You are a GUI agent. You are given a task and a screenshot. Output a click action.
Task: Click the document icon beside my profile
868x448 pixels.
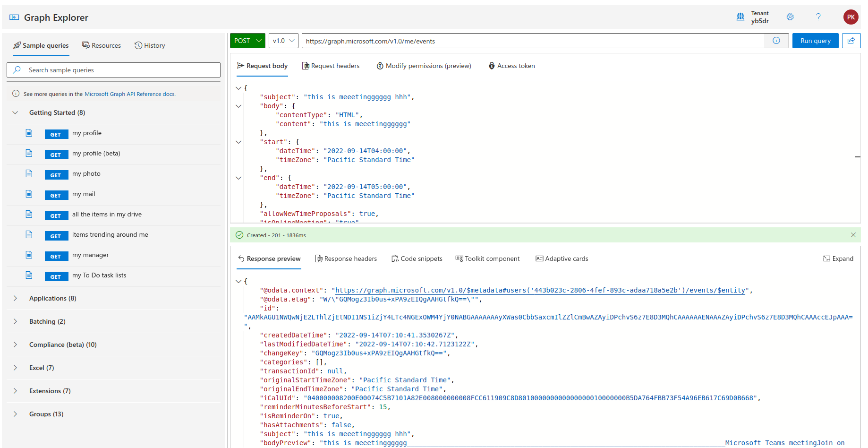pyautogui.click(x=29, y=133)
